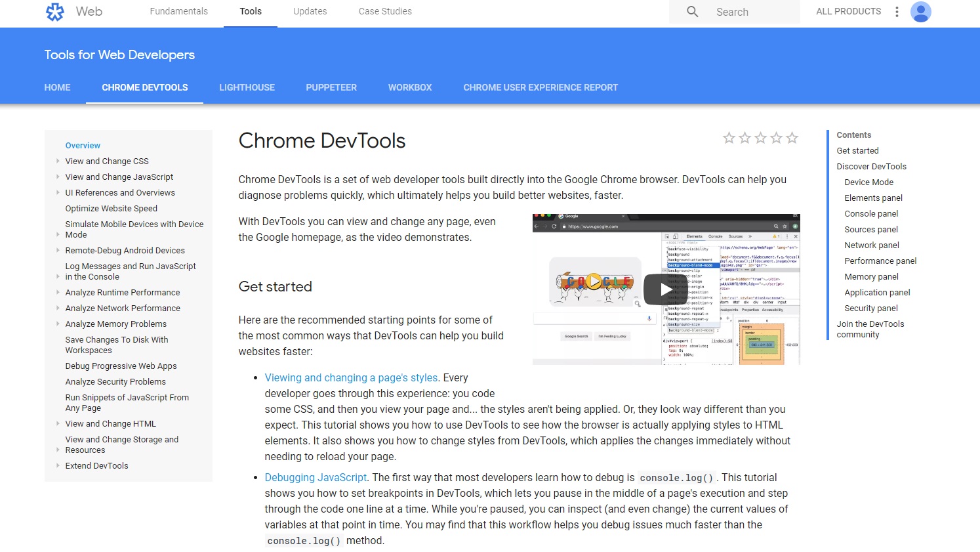Select the CHROME DEVTOOLS subnav tab
980x552 pixels.
pyautogui.click(x=145, y=87)
